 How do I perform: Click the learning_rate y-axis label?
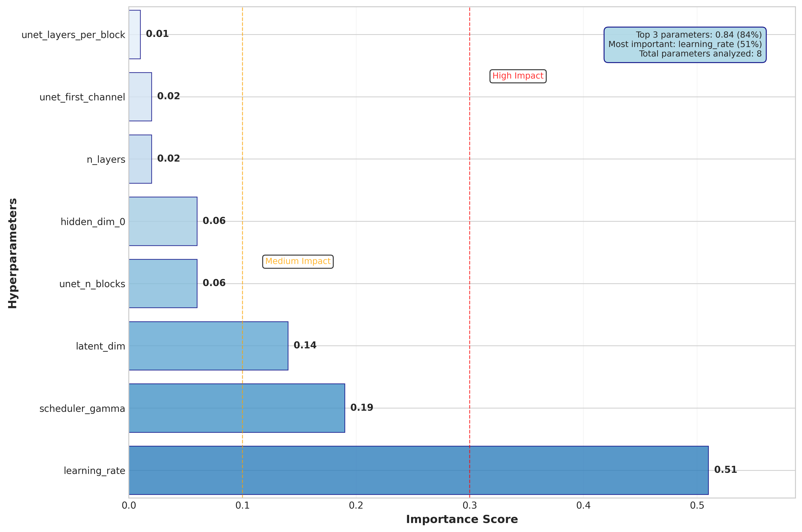point(94,471)
